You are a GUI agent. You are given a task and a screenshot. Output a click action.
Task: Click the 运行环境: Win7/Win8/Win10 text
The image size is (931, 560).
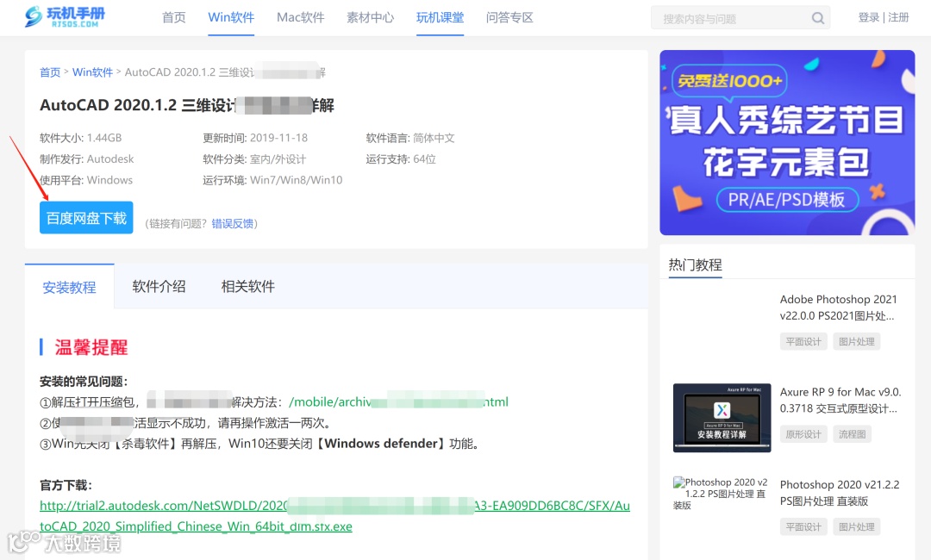pos(272,180)
